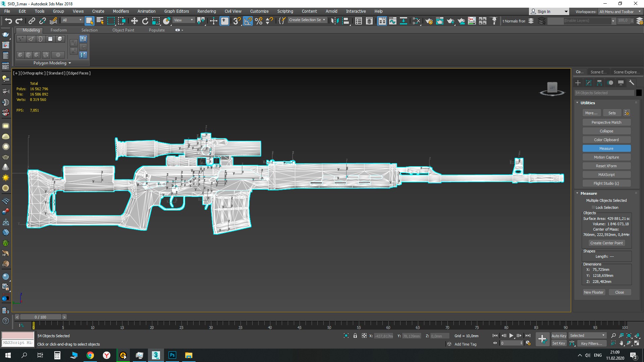Click the Reset XForm utility button
This screenshot has height=362, width=644.
(606, 166)
